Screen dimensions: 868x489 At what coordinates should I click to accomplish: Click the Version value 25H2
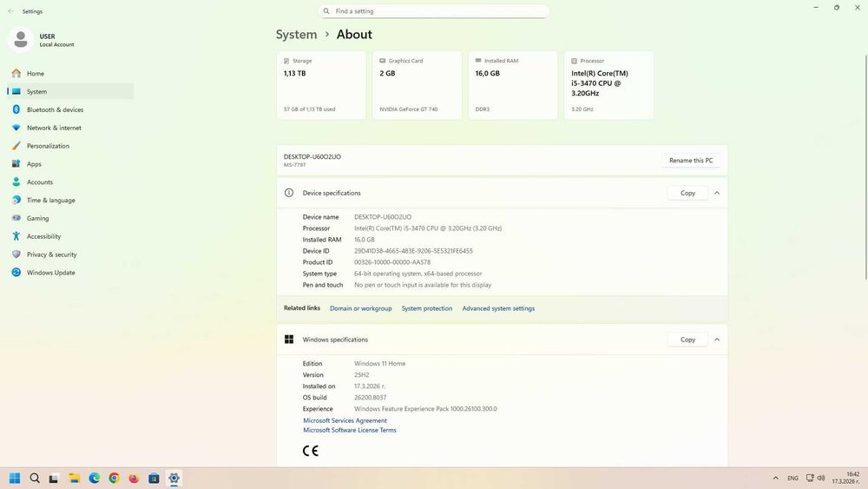click(361, 375)
